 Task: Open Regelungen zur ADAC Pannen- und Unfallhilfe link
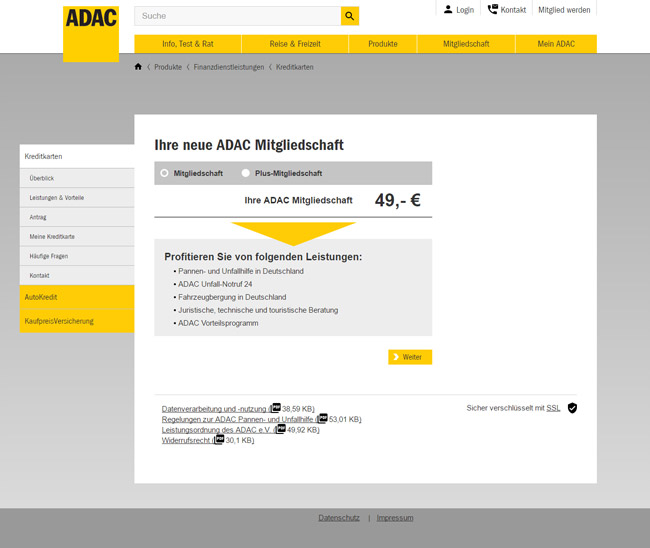pos(238,419)
